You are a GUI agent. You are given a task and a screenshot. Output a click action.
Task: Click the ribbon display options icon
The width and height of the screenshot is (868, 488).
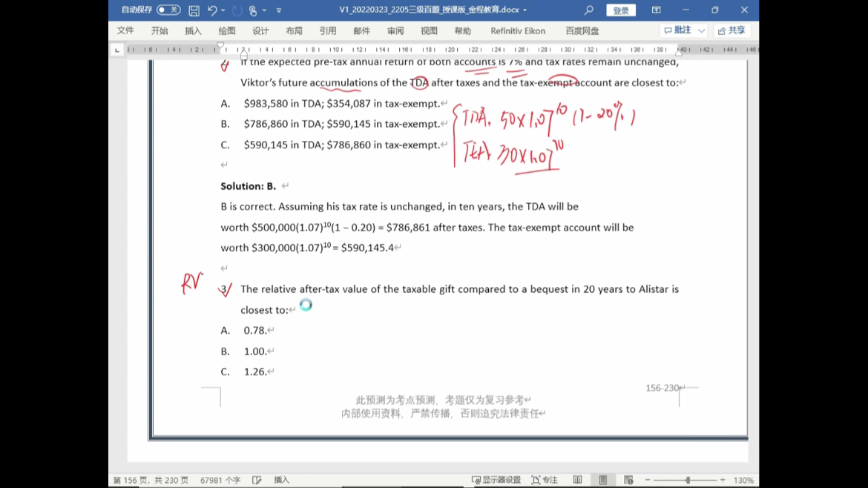click(x=657, y=10)
